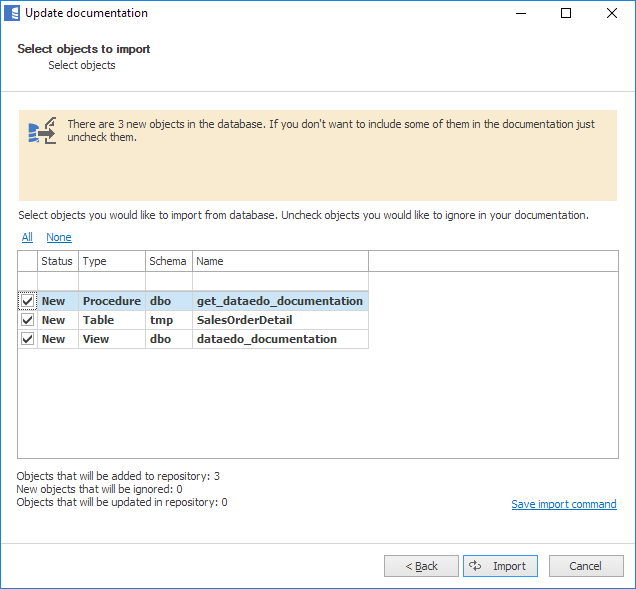This screenshot has height=589, width=636.
Task: Uncheck the get_dataedo_documentation procedure checkbox
Action: 28,301
